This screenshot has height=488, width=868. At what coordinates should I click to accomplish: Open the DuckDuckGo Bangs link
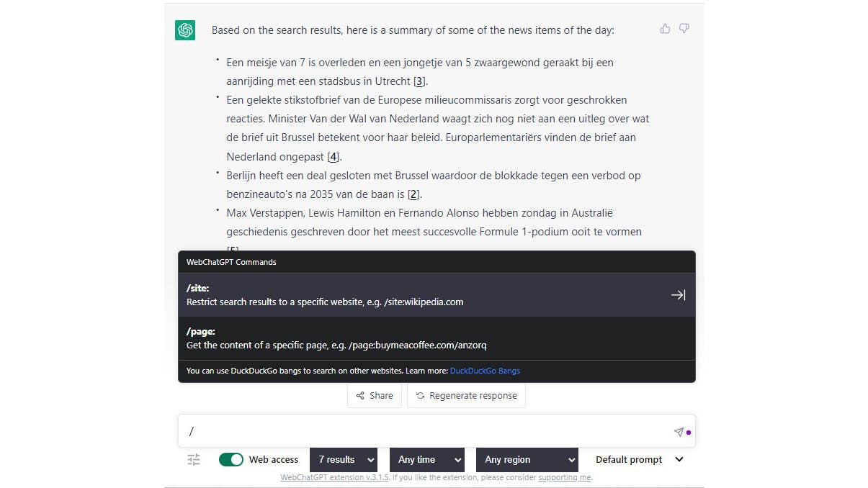point(485,371)
